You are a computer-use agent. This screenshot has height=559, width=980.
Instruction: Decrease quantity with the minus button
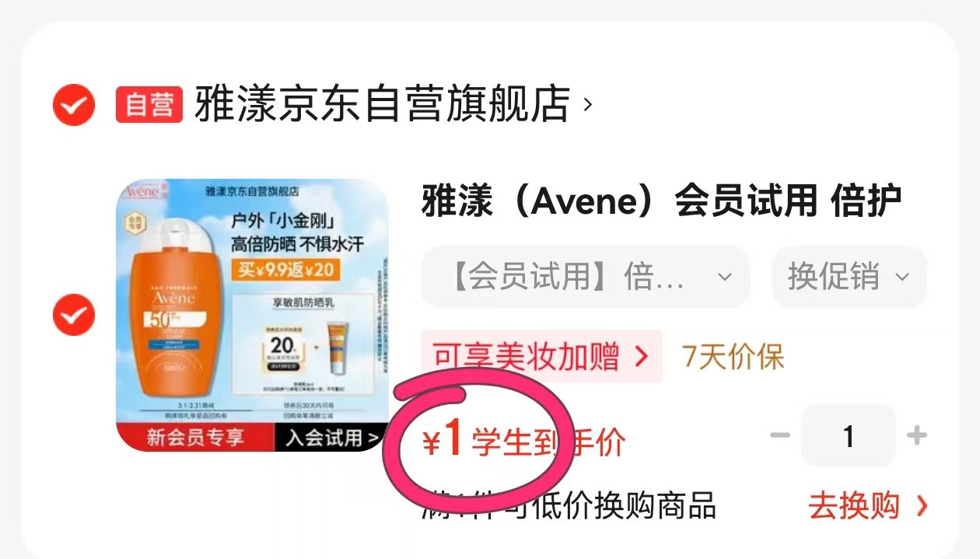tap(779, 435)
